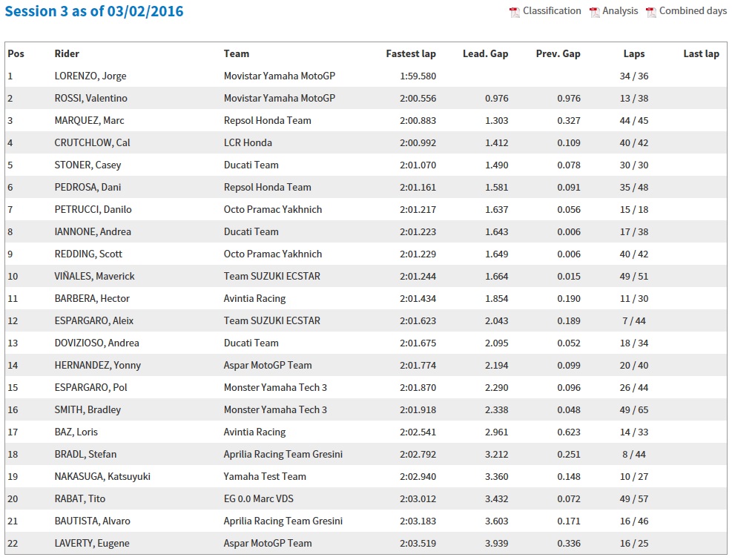732x560 pixels.
Task: Click the Lead. Gap column header
Action: pos(485,53)
